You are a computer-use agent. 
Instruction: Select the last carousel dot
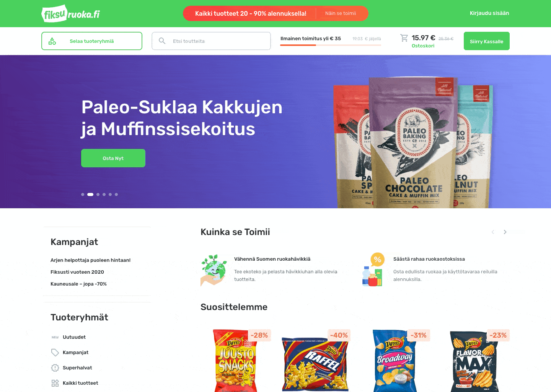point(116,194)
